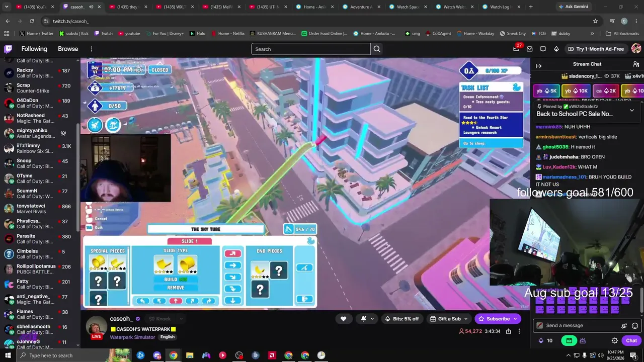Click Ask Gemini button
The image size is (644, 362).
tap(573, 7)
